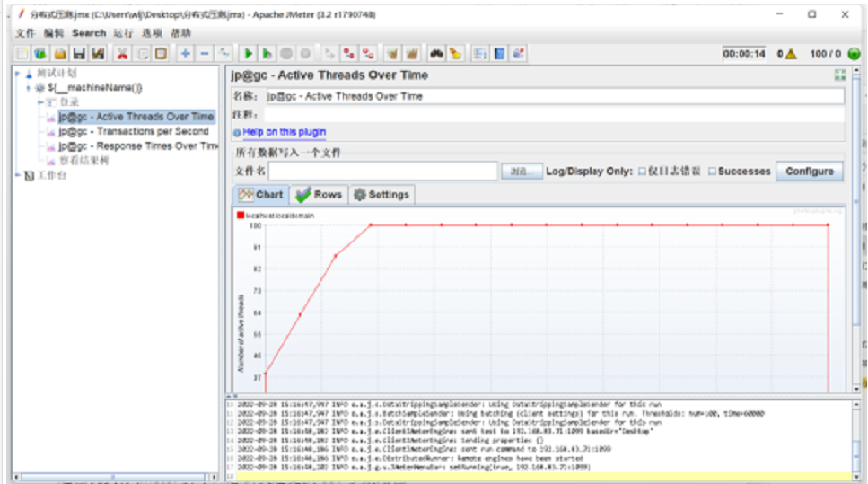868x484 pixels.
Task: Collapse the ${__machineName()} thread group node
Action: pos(29,88)
